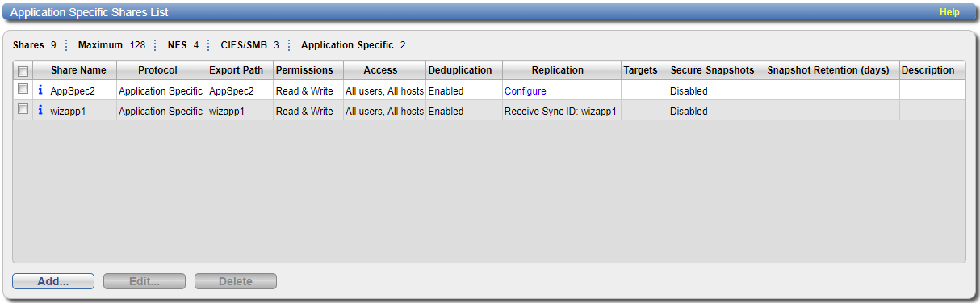Viewport: 980px width, 303px height.
Task: Open info icon for AppSpec2 share
Action: pos(40,90)
